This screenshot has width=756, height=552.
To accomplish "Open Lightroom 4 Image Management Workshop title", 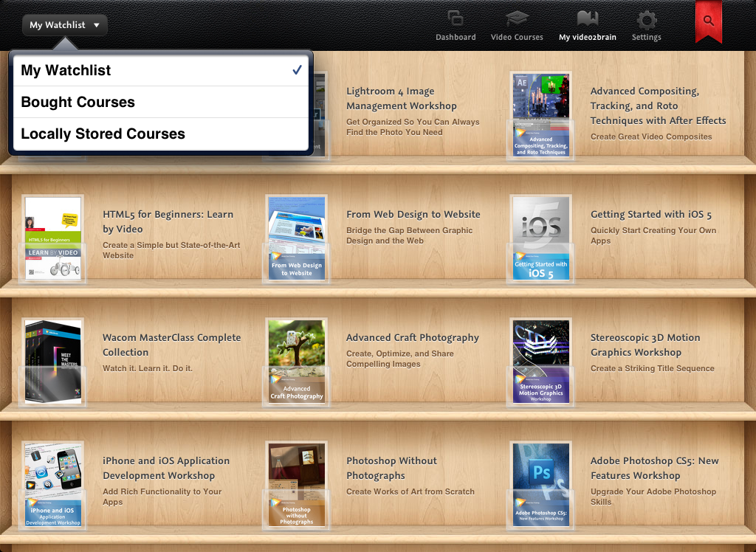I will pyautogui.click(x=401, y=98).
